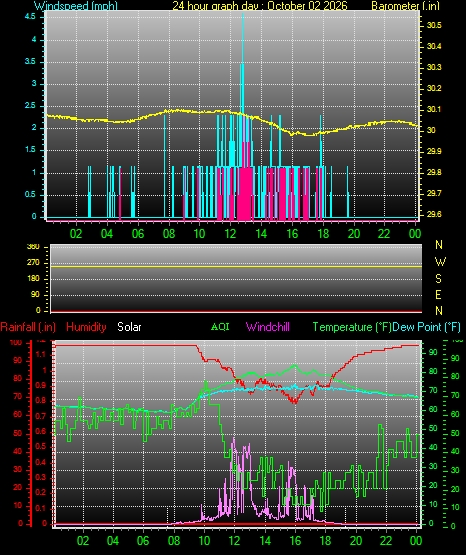Click the 30.3 barometer axis value
The image size is (466, 555).
(434, 67)
